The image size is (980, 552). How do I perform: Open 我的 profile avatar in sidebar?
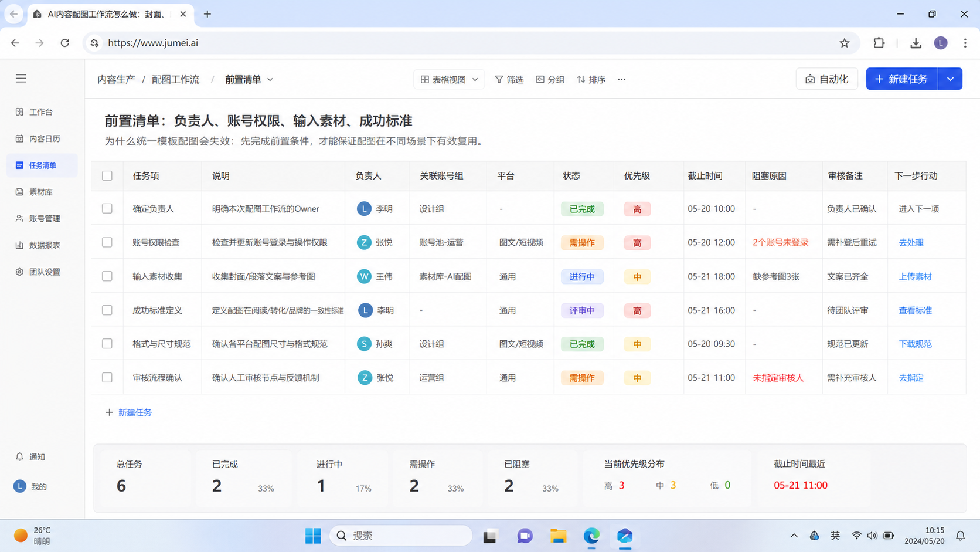tap(20, 486)
